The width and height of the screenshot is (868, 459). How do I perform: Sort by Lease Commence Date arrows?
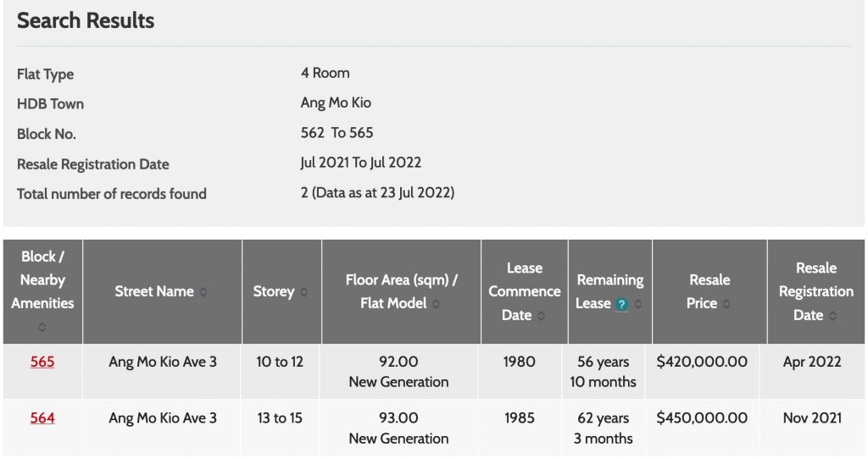tap(541, 316)
